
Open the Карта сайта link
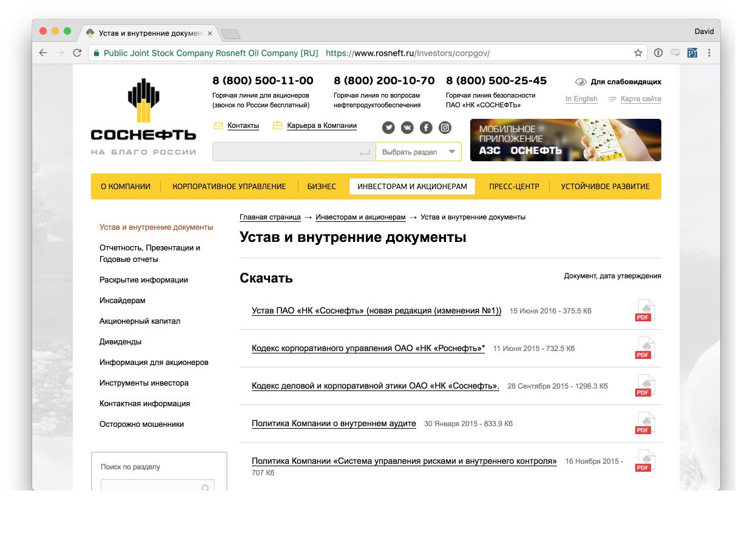point(641,99)
